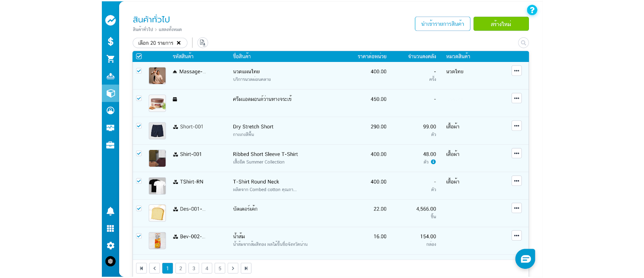
Task: Select the products box icon in sidebar
Action: [110, 93]
